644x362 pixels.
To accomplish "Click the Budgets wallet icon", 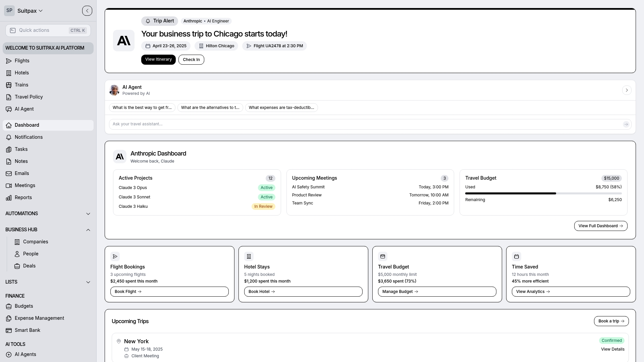I will point(9,306).
